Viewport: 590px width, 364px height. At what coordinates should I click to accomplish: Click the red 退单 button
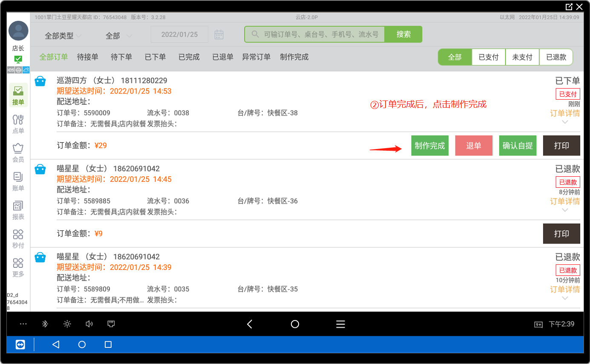tap(474, 146)
